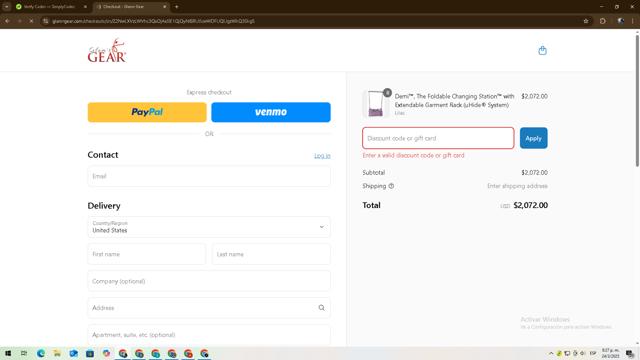Open the Windows Start menu
The height and width of the screenshot is (360, 640).
[x=8, y=353]
